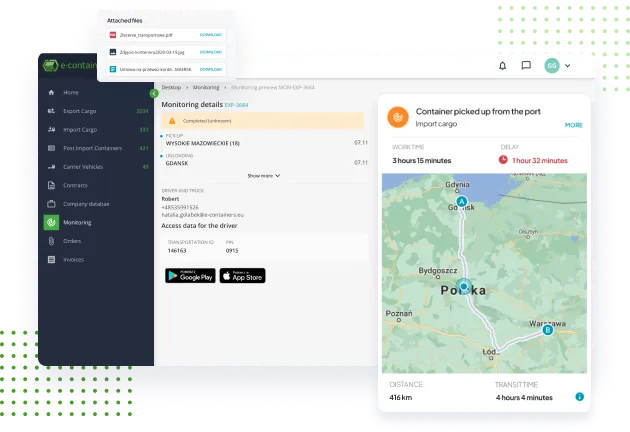Screen dimensions: 630x432
Task: Click the red delay clock icon
Action: tap(503, 160)
